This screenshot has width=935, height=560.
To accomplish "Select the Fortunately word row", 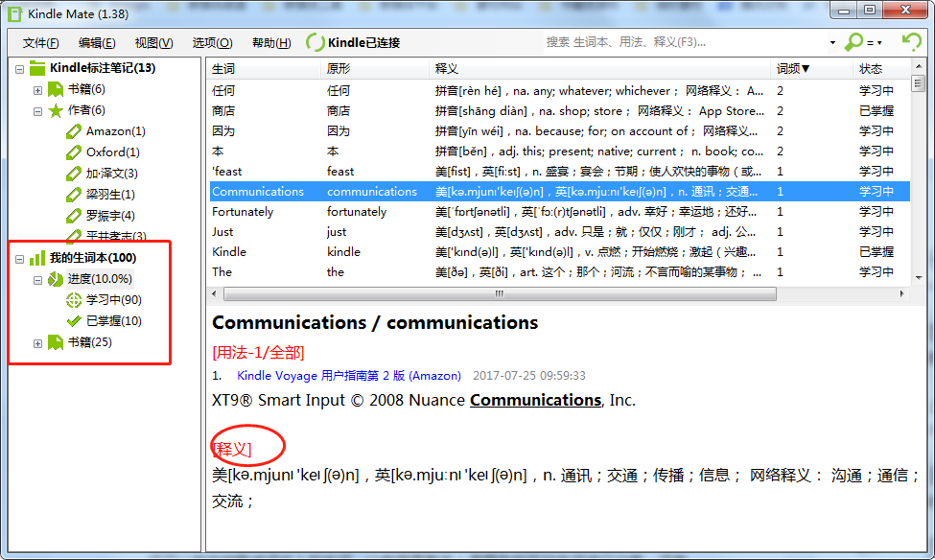I will coord(559,212).
